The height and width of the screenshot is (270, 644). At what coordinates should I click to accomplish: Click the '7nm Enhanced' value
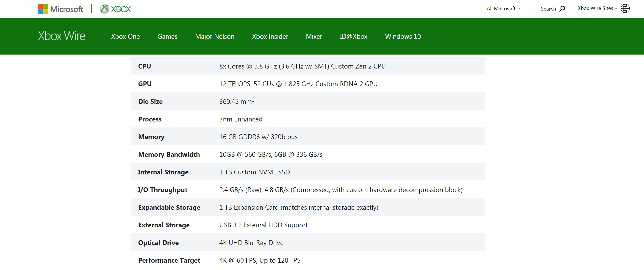[241, 119]
